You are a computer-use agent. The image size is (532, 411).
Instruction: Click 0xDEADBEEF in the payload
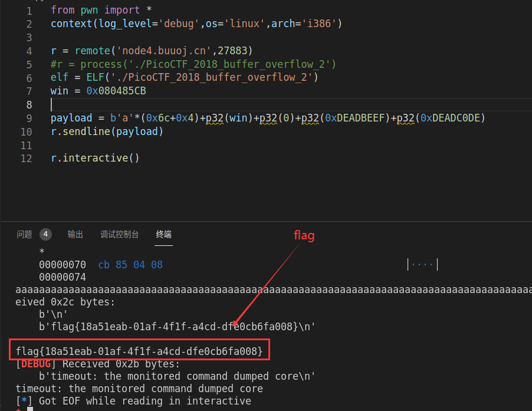tap(355, 118)
